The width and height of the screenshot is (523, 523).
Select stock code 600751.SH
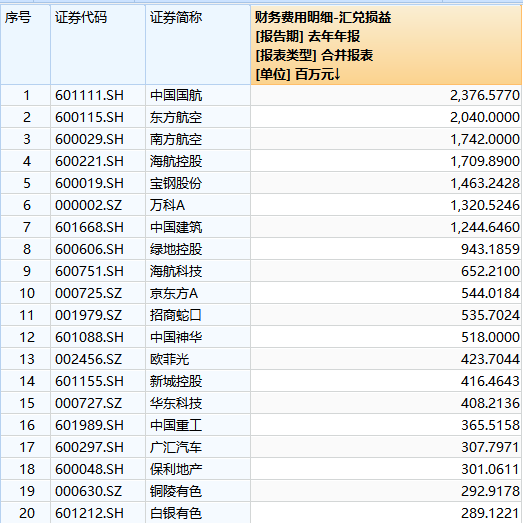89,272
